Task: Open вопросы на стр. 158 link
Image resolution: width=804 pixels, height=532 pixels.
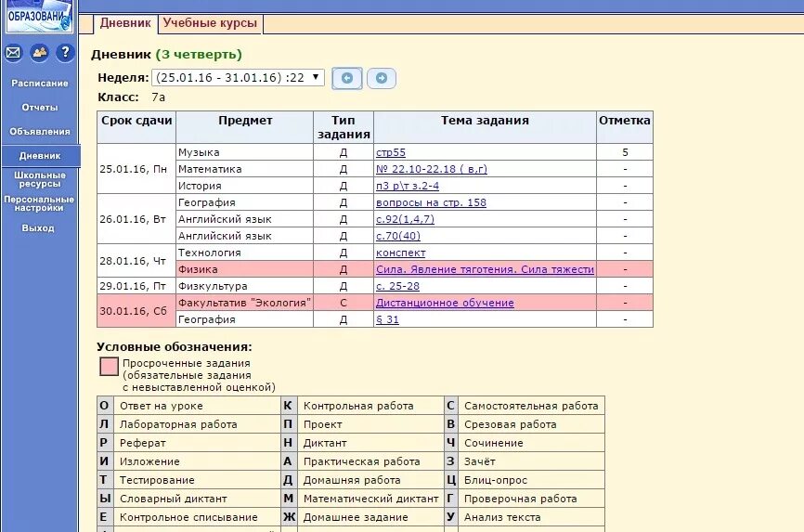Action: 431,202
